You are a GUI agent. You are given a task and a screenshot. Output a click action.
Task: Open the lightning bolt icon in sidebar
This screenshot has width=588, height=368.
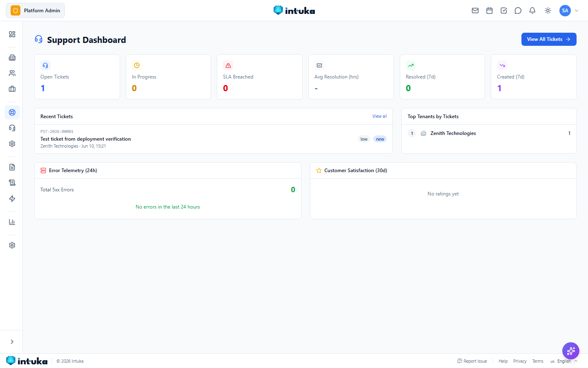click(12, 199)
